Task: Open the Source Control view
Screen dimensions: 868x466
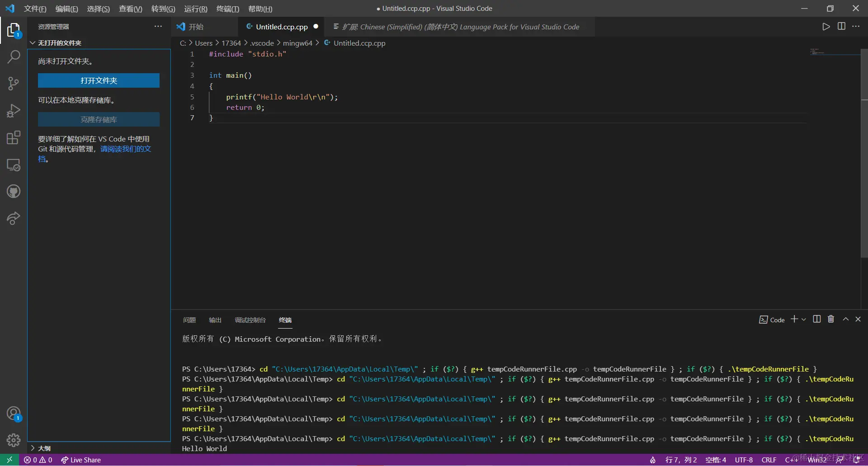Action: pos(14,83)
